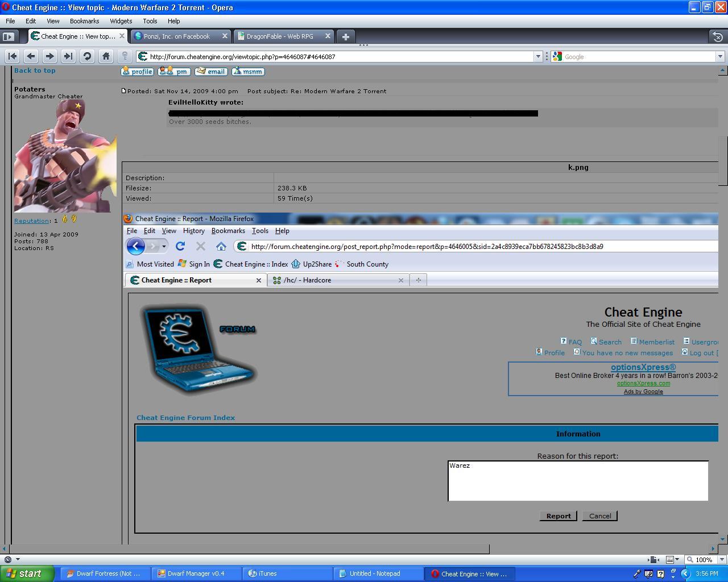The height and width of the screenshot is (582, 728).
Task: Click the msnm button
Action: coord(248,72)
